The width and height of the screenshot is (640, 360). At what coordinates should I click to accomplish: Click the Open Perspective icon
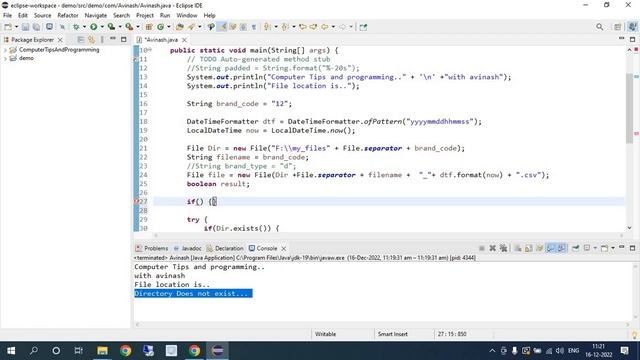(x=617, y=27)
